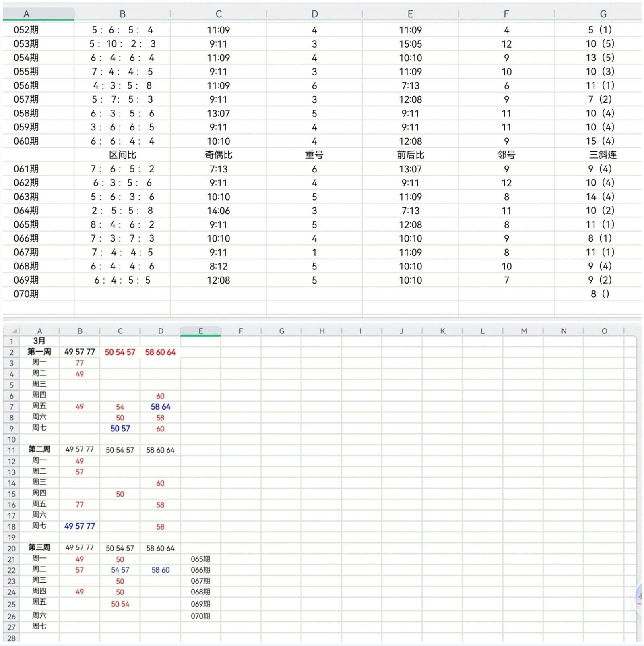Select row 11 header in bottom sheet

pyautogui.click(x=11, y=451)
